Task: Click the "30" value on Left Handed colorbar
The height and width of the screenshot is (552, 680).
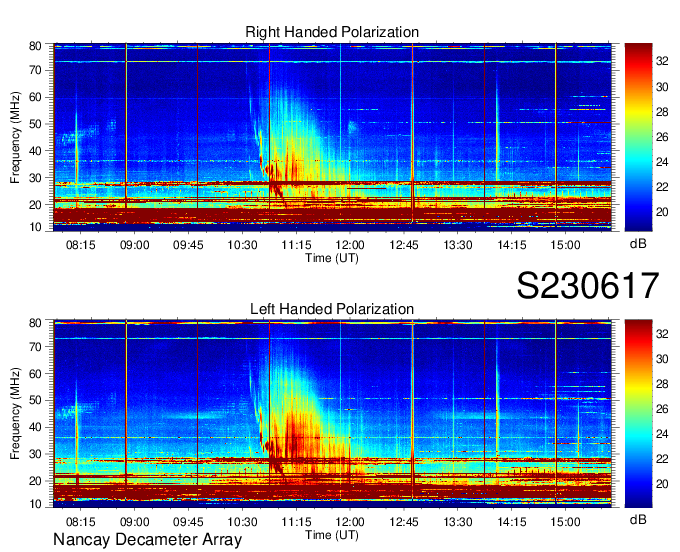Action: (x=662, y=359)
